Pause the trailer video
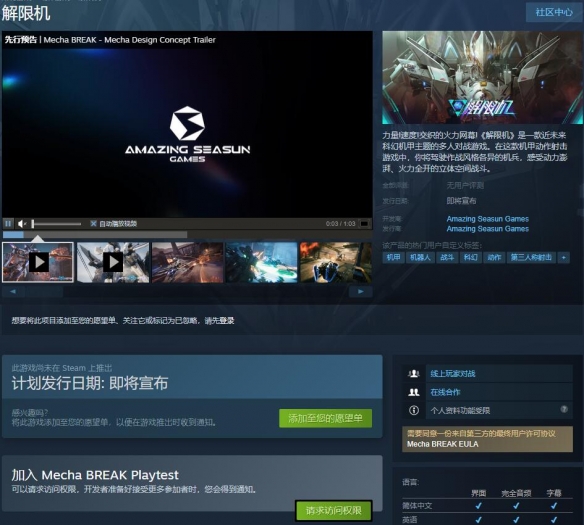Screen dimensions: 584x525 click(x=8, y=223)
